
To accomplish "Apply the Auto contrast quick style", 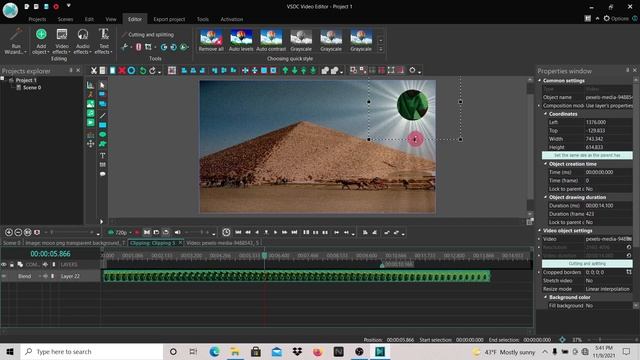I will click(x=271, y=40).
